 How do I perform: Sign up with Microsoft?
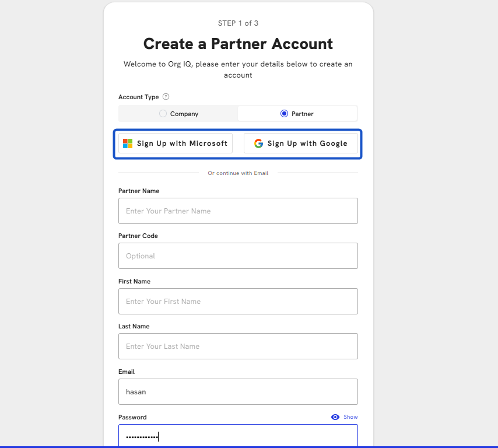[x=176, y=143]
